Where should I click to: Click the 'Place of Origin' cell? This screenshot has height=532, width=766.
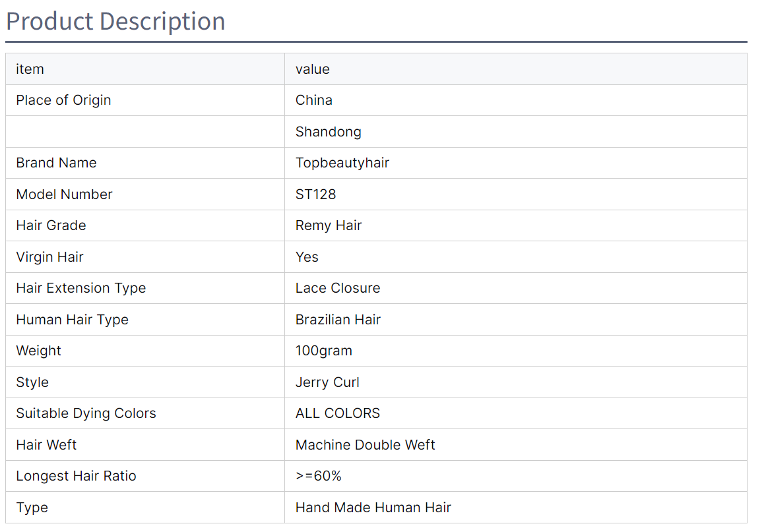coord(145,101)
